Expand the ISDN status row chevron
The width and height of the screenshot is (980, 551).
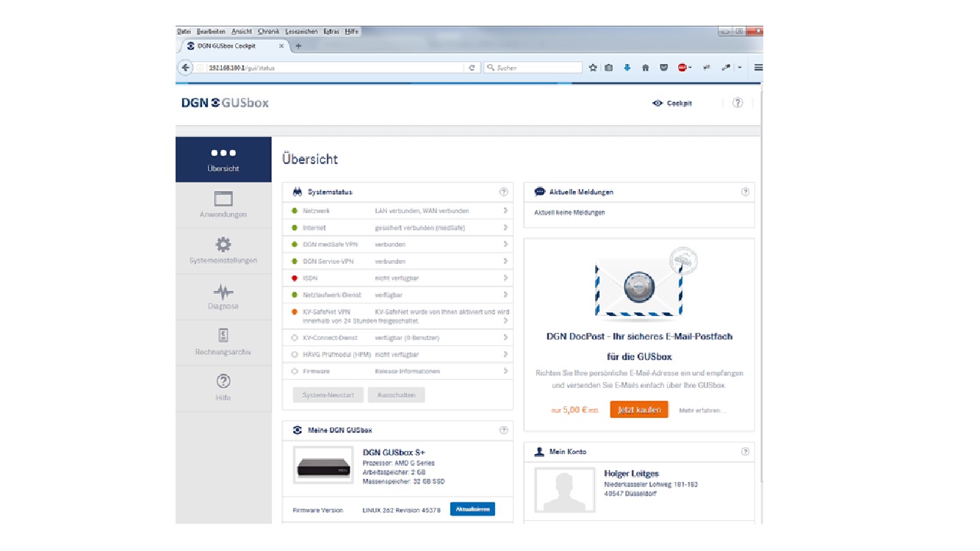(505, 278)
